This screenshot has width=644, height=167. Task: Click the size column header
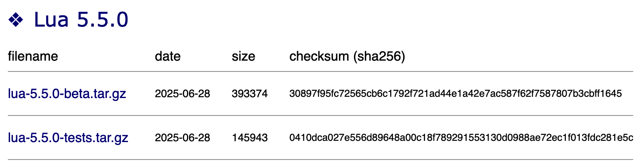243,56
